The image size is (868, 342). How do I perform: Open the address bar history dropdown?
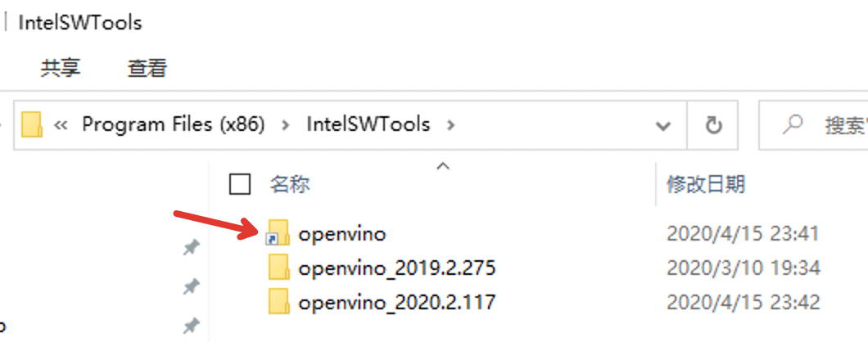pos(664,126)
